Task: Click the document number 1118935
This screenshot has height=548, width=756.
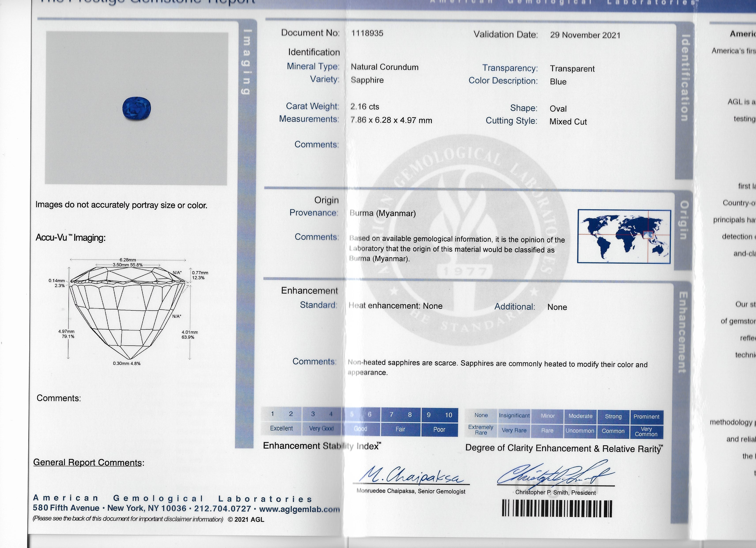Action: click(x=367, y=33)
